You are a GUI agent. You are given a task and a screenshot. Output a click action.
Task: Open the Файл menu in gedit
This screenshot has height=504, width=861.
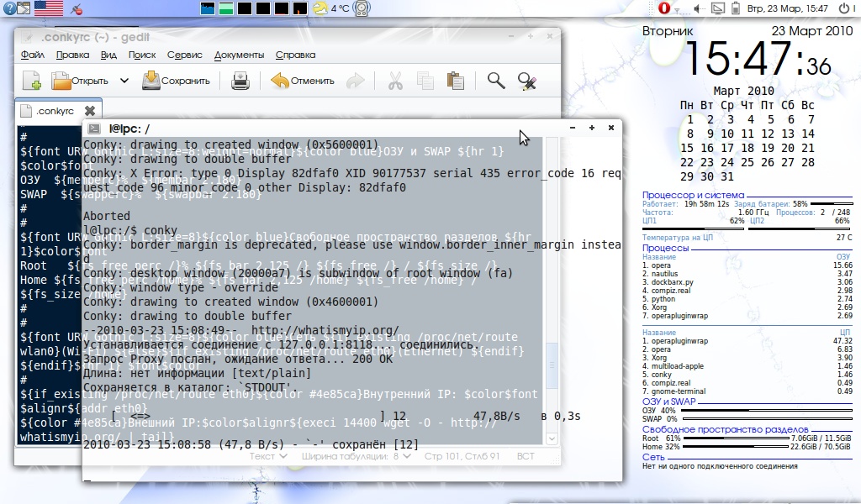pyautogui.click(x=33, y=55)
